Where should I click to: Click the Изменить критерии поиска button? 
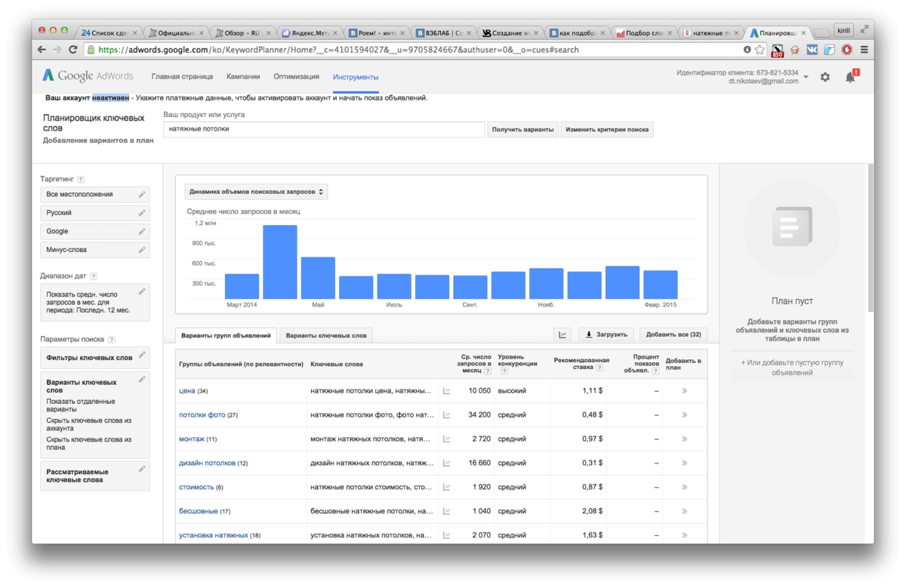tap(607, 130)
